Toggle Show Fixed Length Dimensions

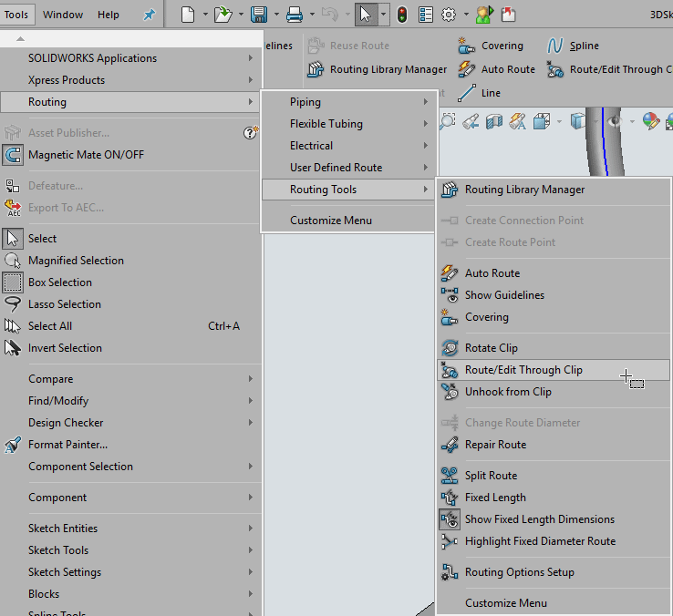[554, 519]
